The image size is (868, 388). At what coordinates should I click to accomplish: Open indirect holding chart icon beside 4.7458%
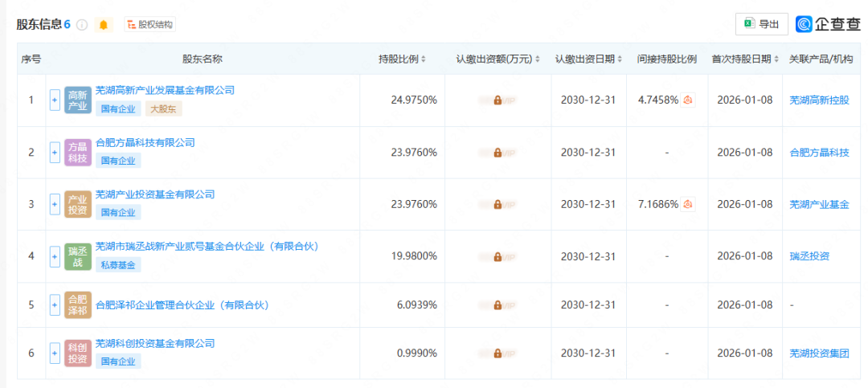pos(688,100)
